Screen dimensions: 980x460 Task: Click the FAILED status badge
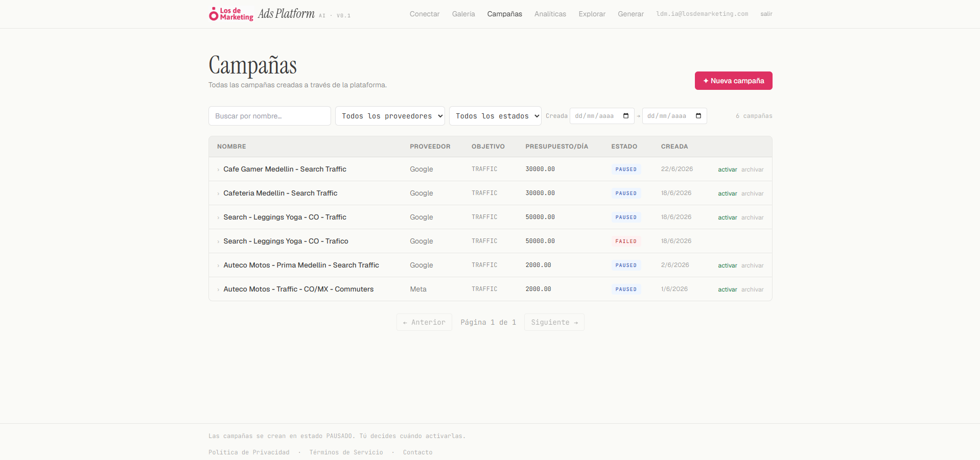coord(626,241)
